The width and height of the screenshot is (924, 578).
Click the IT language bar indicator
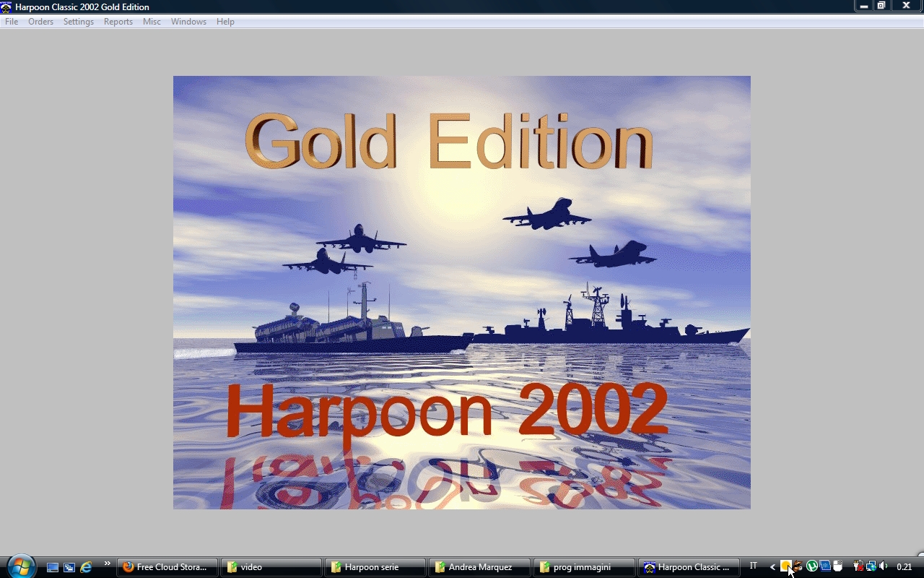pyautogui.click(x=754, y=566)
